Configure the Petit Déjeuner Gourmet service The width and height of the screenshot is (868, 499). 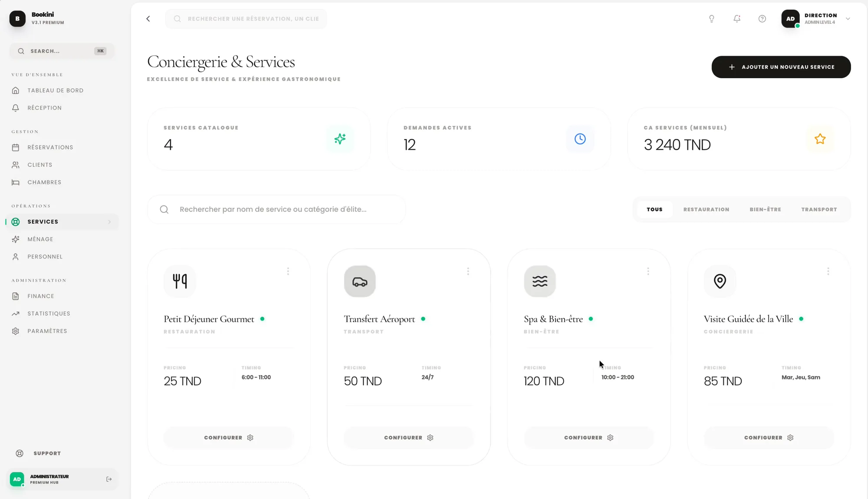coord(229,438)
